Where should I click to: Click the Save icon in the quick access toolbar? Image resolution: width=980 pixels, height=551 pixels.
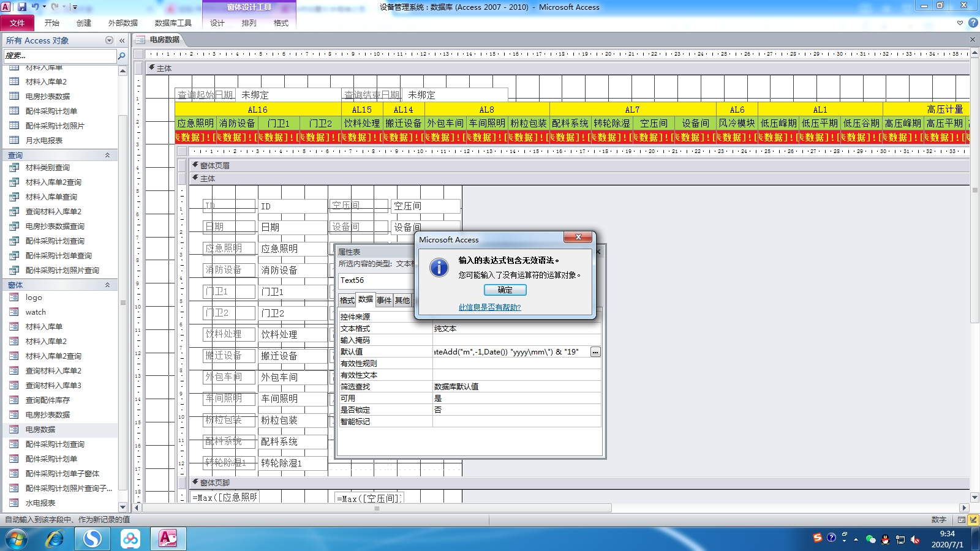(x=22, y=7)
